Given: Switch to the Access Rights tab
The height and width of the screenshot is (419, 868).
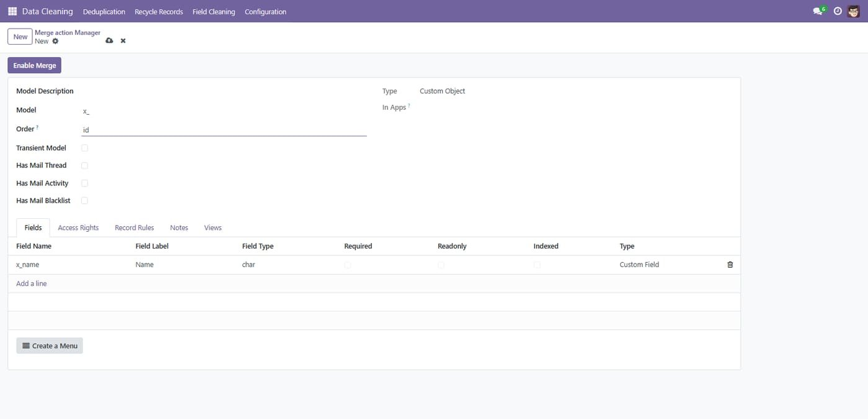Looking at the screenshot, I should tap(78, 227).
